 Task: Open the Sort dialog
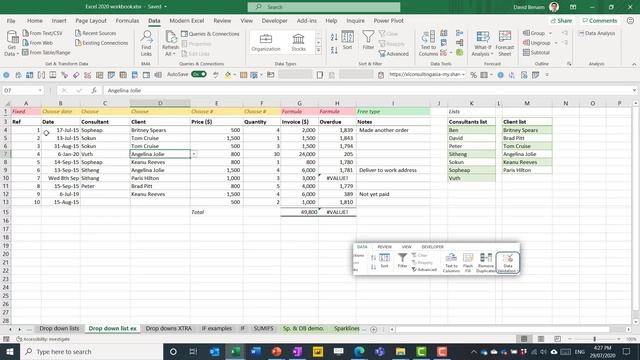click(x=347, y=40)
